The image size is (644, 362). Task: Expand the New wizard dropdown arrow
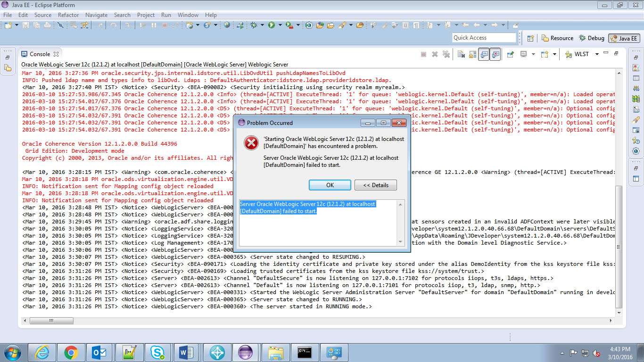pyautogui.click(x=17, y=25)
